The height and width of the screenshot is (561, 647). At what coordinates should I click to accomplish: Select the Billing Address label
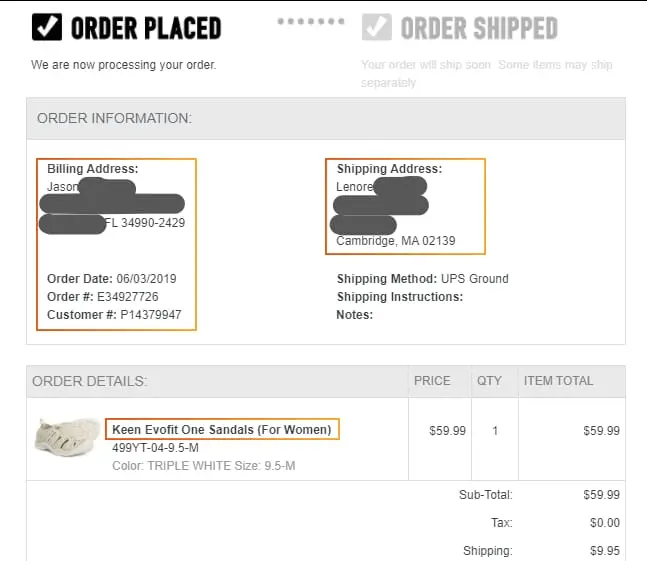[93, 169]
